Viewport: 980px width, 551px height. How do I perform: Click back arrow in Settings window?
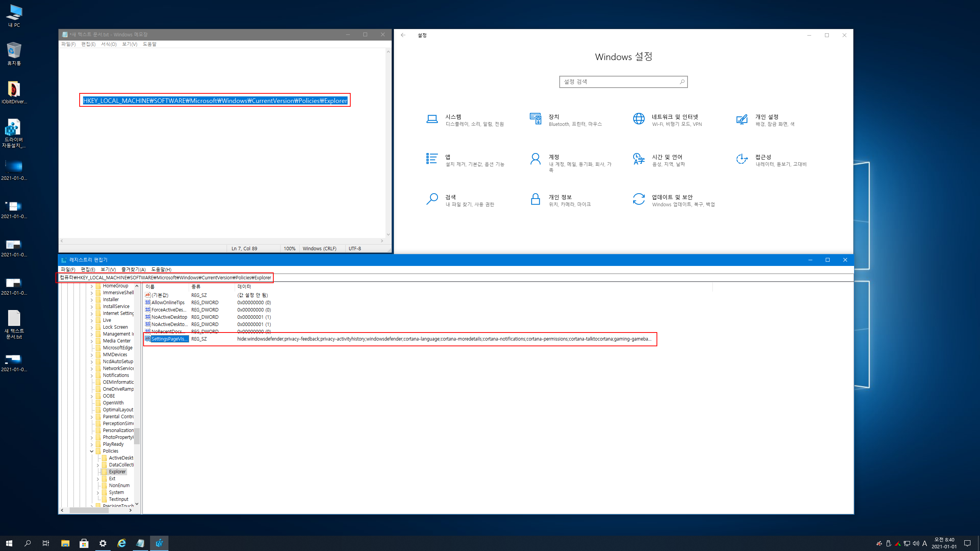403,35
